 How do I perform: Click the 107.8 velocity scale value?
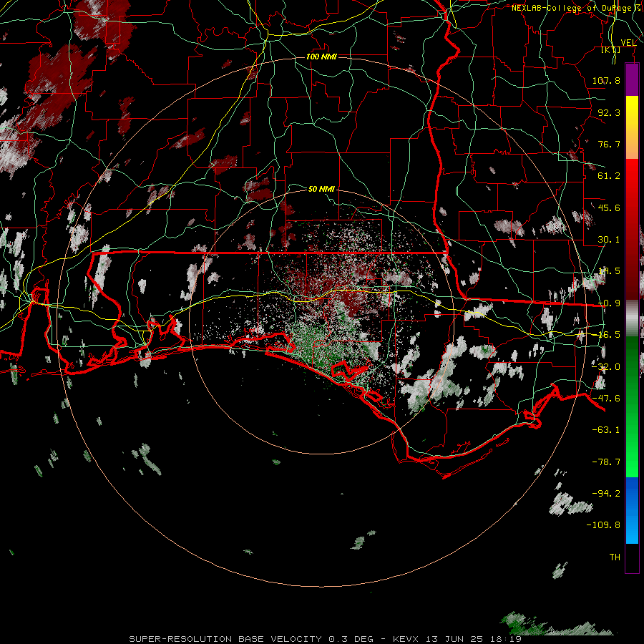(x=606, y=80)
